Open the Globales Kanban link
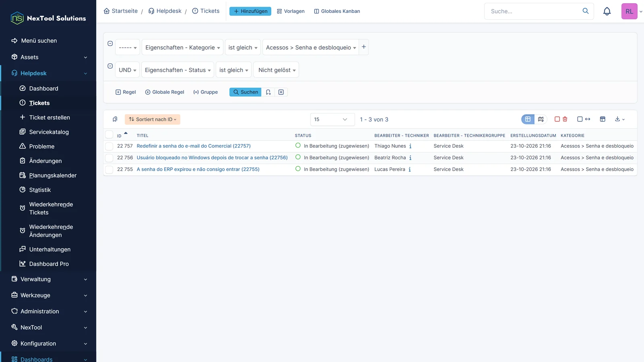Screen dimensions: 644x362 (337, 11)
